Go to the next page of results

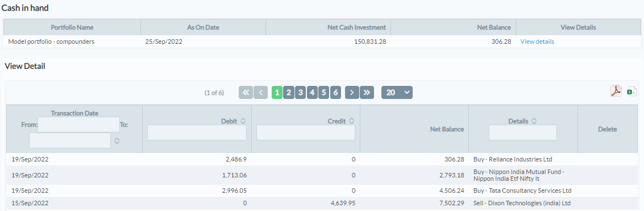pyautogui.click(x=352, y=93)
